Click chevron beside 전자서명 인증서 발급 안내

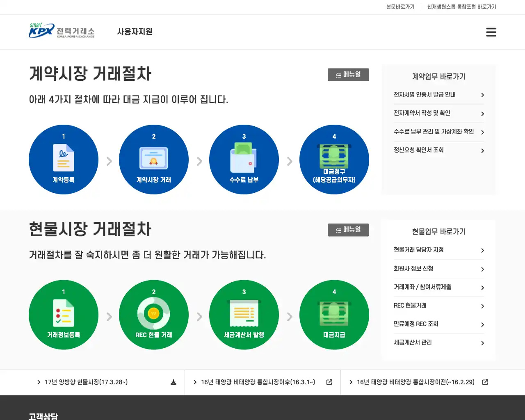click(482, 95)
